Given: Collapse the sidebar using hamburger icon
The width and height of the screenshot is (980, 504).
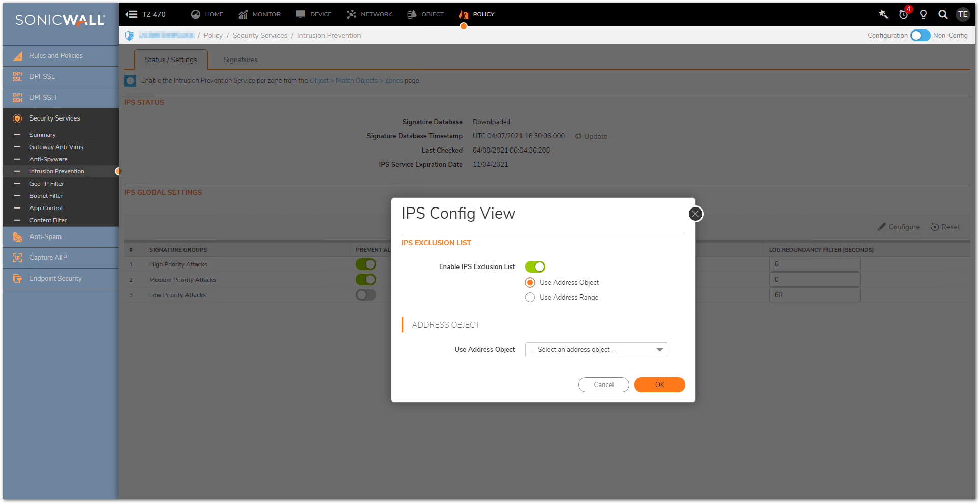Looking at the screenshot, I should 131,14.
